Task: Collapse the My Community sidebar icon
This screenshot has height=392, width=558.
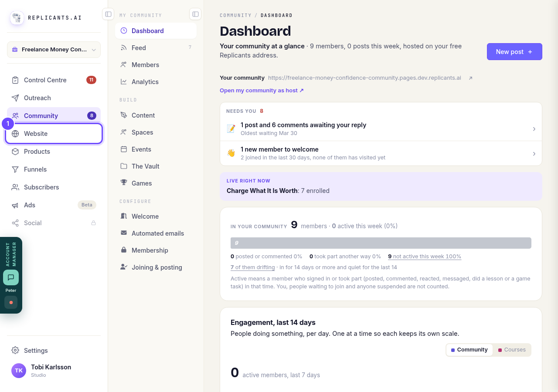Action: point(195,14)
